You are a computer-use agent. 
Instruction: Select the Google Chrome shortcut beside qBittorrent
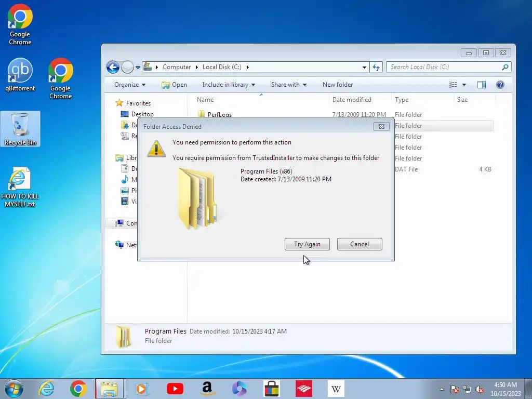click(61, 79)
